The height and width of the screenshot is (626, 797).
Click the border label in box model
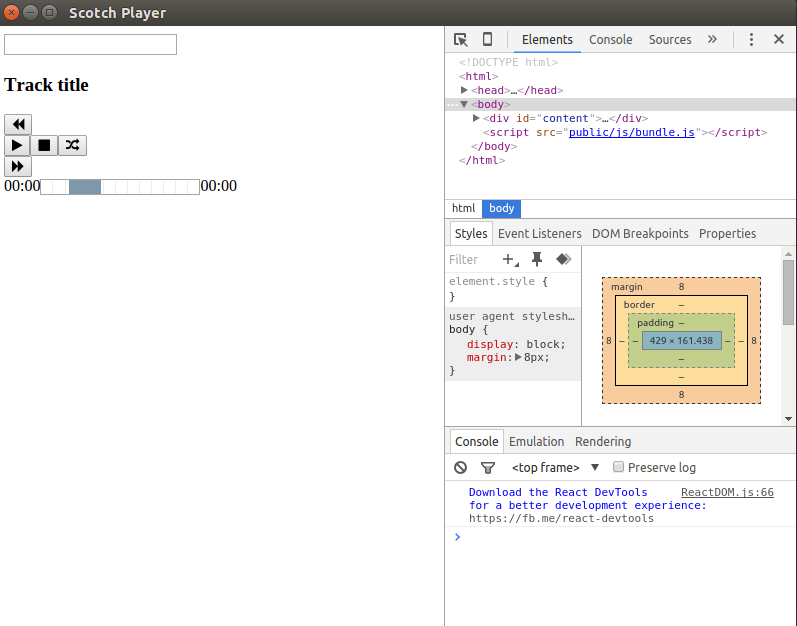coord(639,305)
